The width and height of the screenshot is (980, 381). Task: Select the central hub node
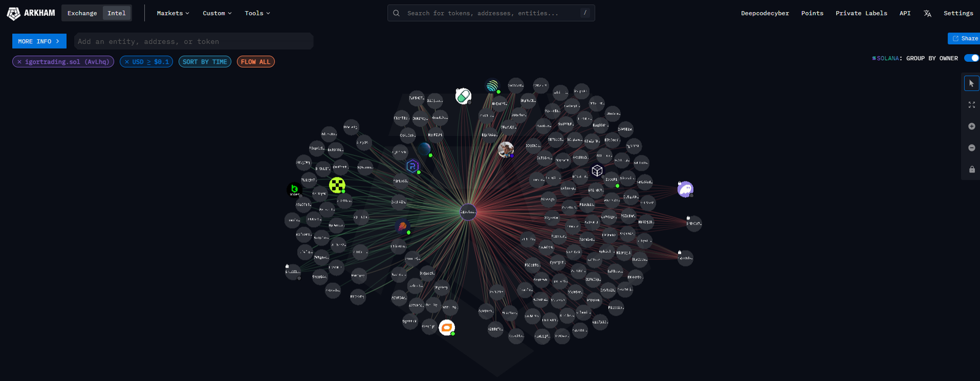[468, 212]
